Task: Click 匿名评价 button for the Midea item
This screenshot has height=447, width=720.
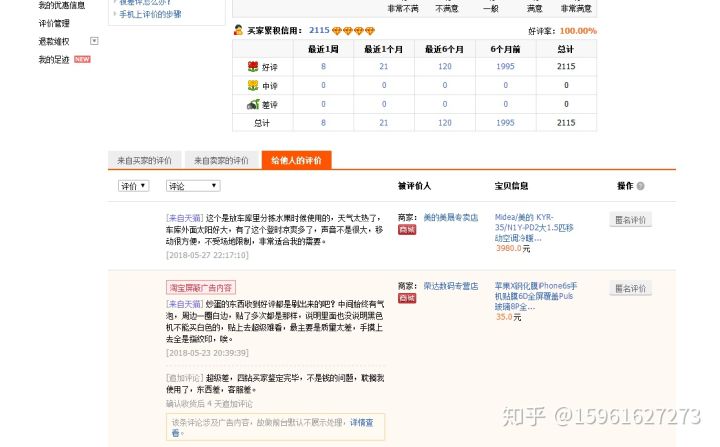Action: coord(630,220)
